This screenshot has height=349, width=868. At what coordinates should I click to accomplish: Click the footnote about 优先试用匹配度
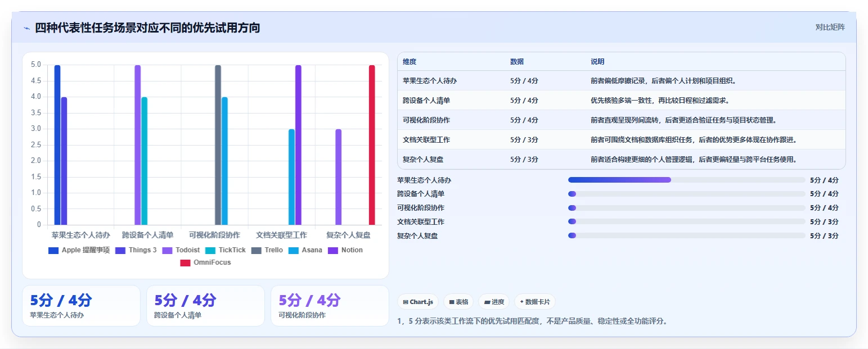pyautogui.click(x=532, y=321)
